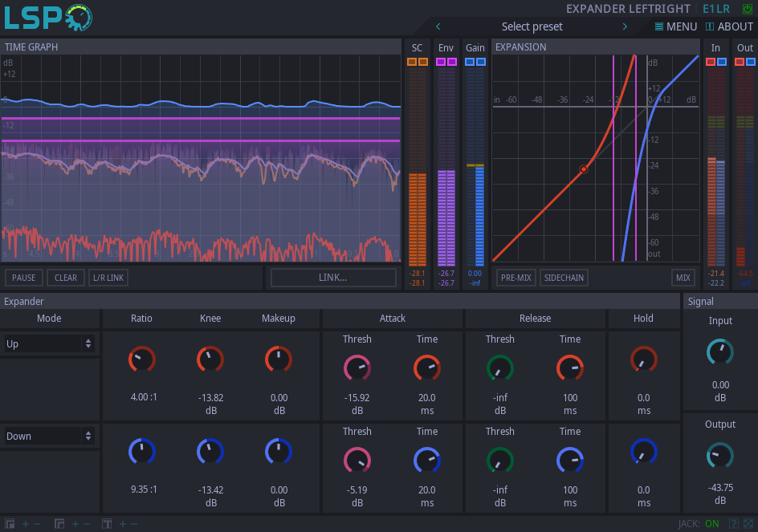Open the 'Down' mode dropdown
Viewport: 758px width, 532px height.
coord(49,437)
